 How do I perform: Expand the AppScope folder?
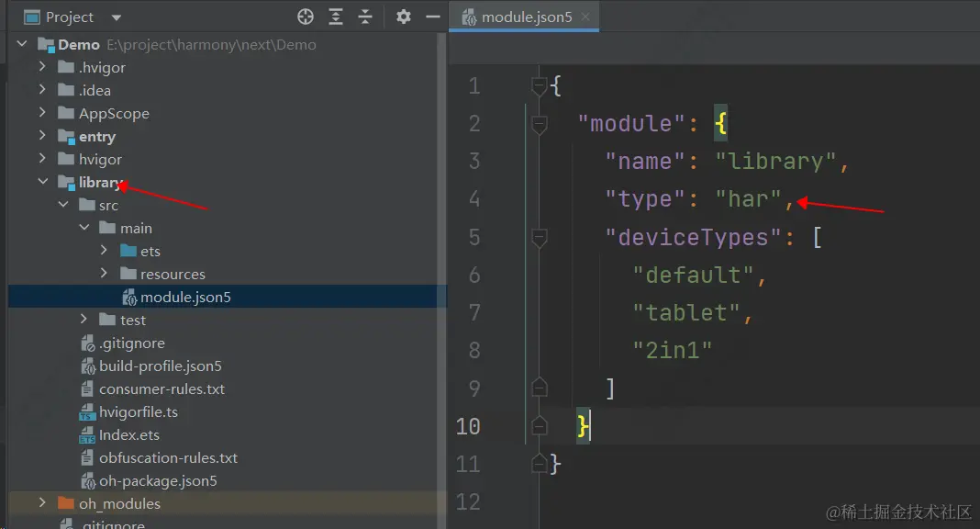(42, 113)
